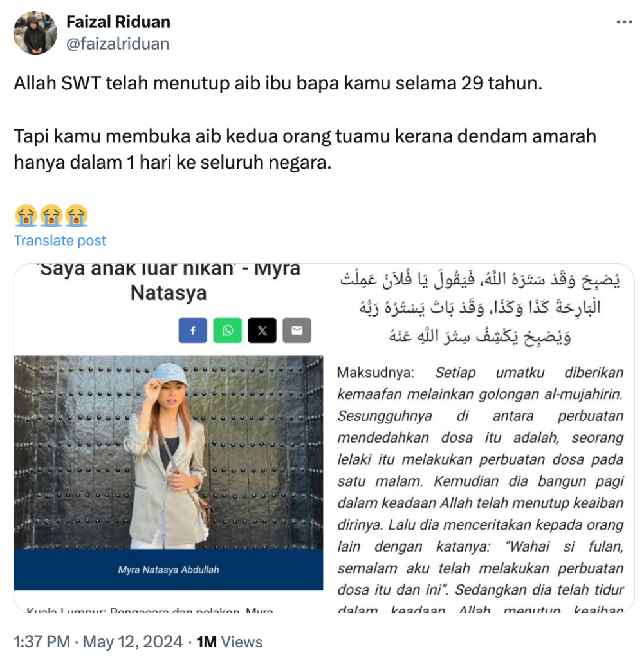The height and width of the screenshot is (659, 644).
Task: Click Faizal Riduan's profile avatar
Action: click(x=35, y=33)
